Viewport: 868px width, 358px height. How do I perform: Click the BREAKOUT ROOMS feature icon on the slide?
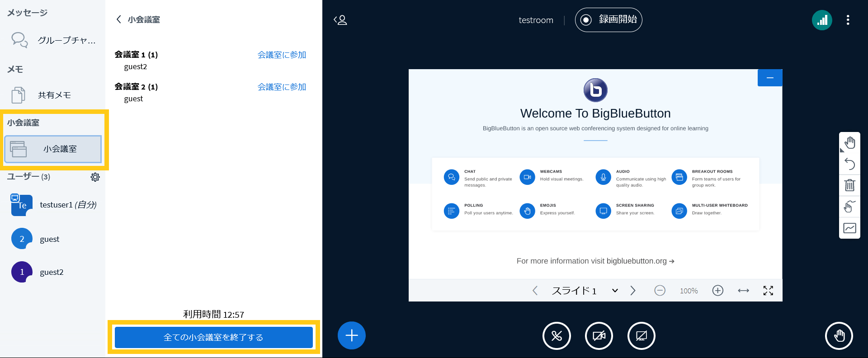click(x=679, y=177)
